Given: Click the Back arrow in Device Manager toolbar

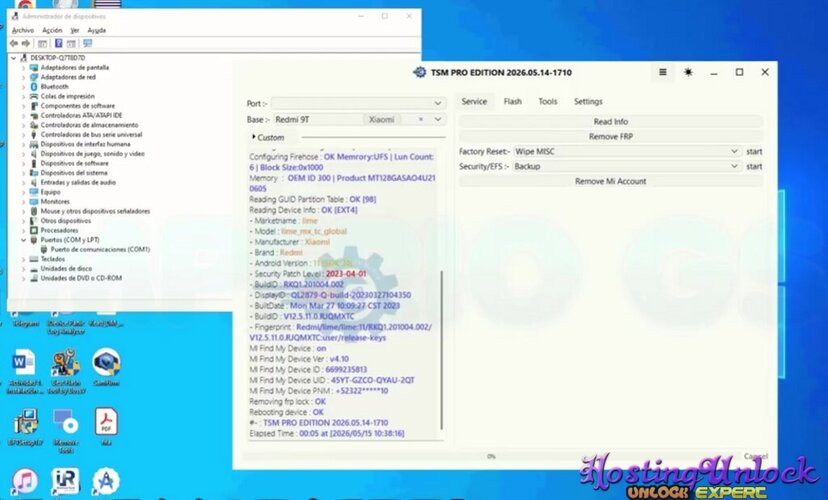Looking at the screenshot, I should click(14, 43).
